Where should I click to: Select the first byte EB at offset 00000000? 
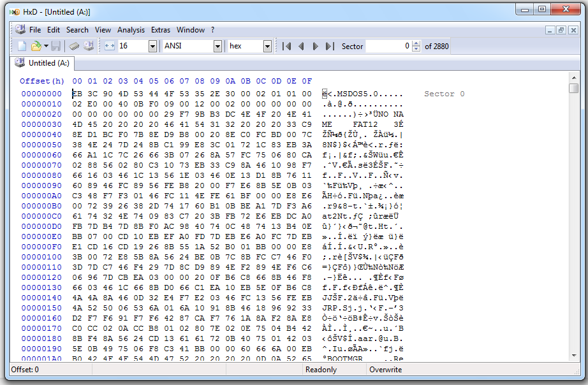point(77,94)
